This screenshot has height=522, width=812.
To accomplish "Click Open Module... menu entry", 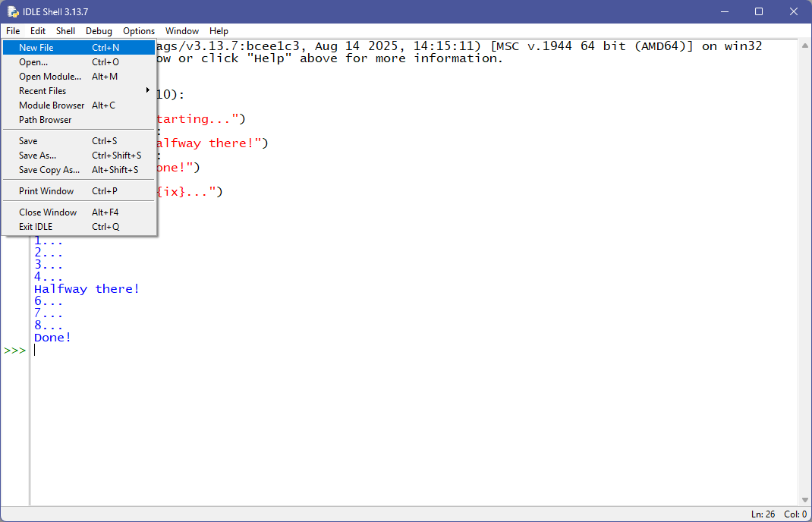I will 50,77.
